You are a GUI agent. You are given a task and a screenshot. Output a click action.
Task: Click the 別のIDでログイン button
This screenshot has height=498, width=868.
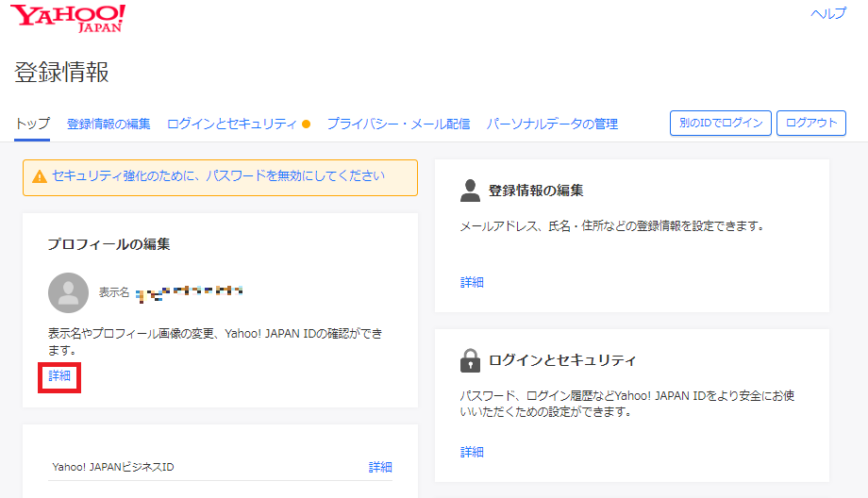pyautogui.click(x=721, y=124)
